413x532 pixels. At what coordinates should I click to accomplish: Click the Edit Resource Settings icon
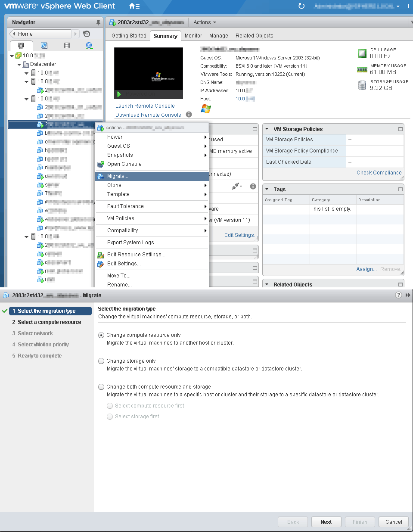101,255
